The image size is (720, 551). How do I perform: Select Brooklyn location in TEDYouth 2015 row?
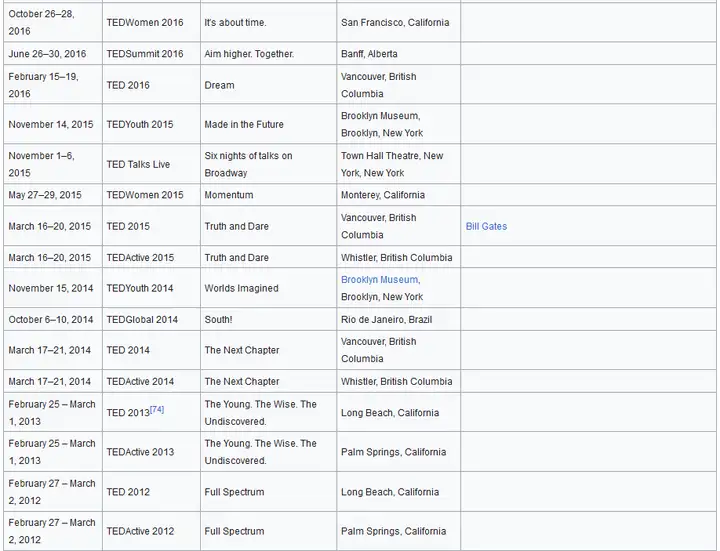382,124
